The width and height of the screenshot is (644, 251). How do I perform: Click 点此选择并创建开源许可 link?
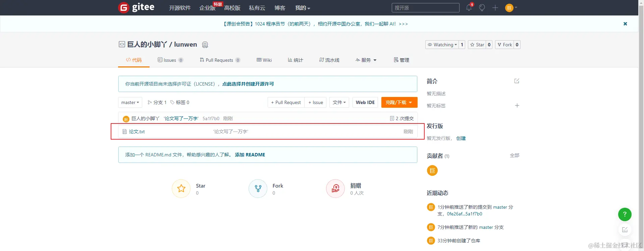(x=248, y=84)
